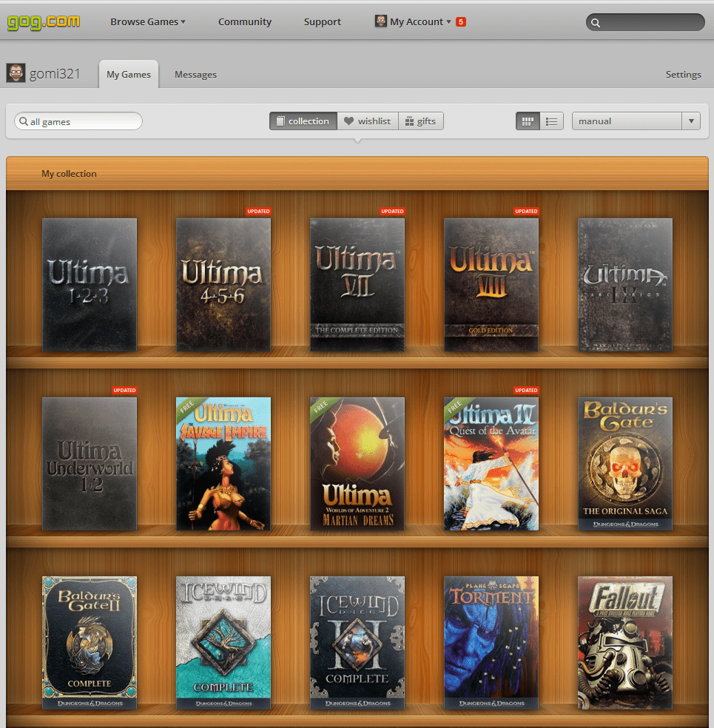
Task: Click the account avatar next to My Account
Action: (x=380, y=21)
